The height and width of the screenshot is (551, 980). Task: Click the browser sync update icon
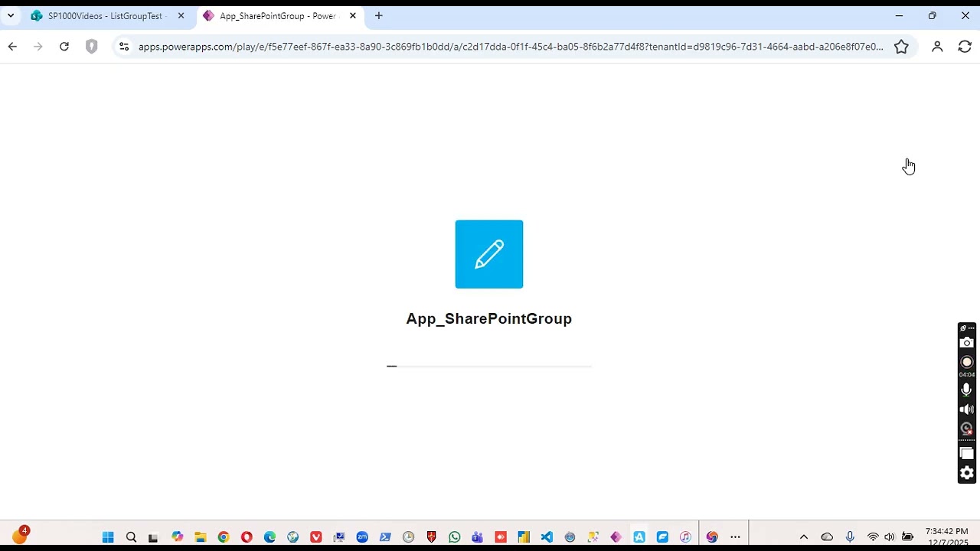coord(965,47)
